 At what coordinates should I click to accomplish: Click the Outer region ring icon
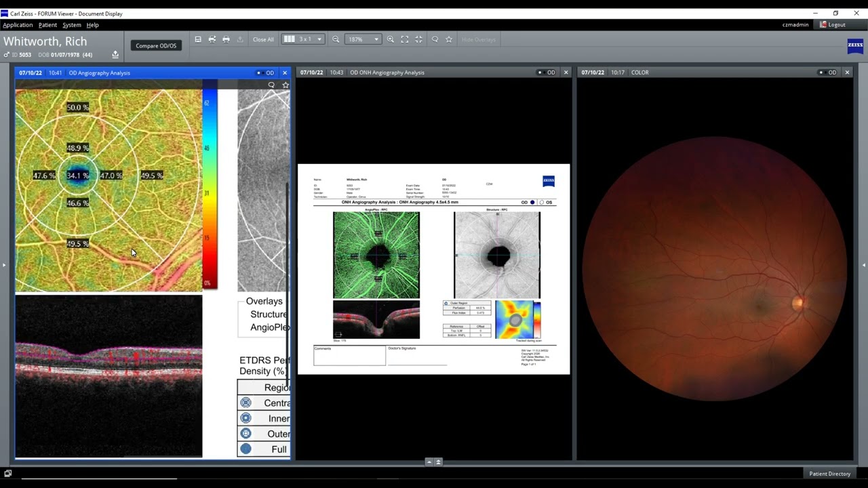coord(245,434)
